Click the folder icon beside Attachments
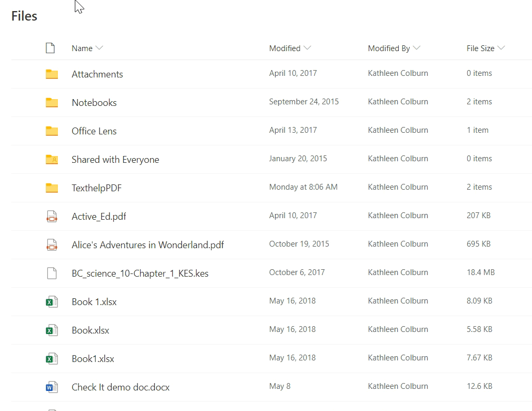The image size is (532, 411). [x=51, y=74]
